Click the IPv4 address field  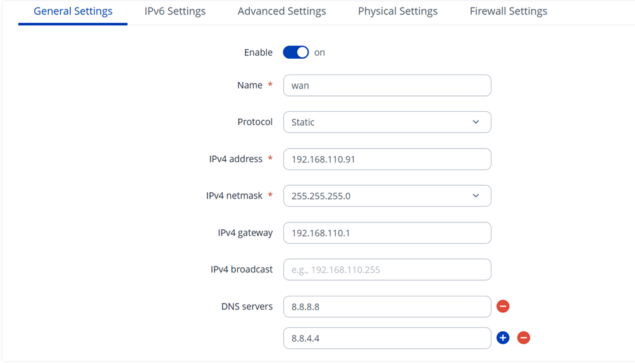(386, 159)
